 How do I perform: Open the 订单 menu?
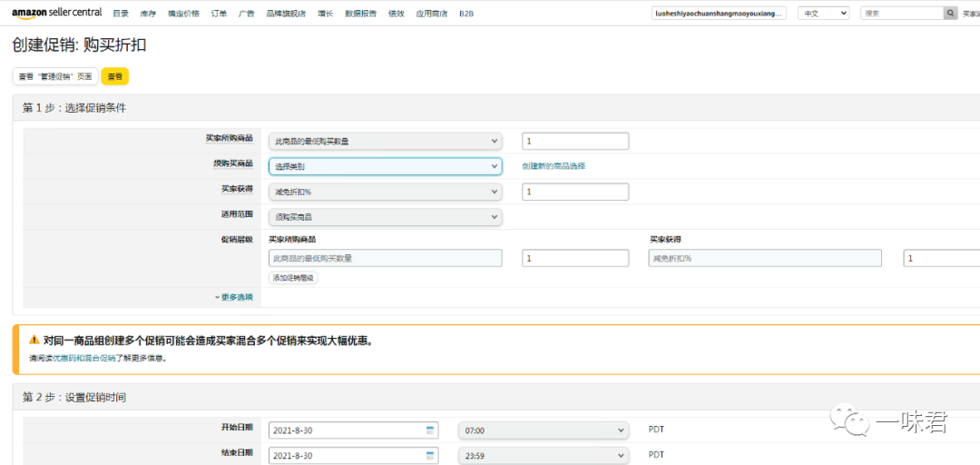click(219, 13)
